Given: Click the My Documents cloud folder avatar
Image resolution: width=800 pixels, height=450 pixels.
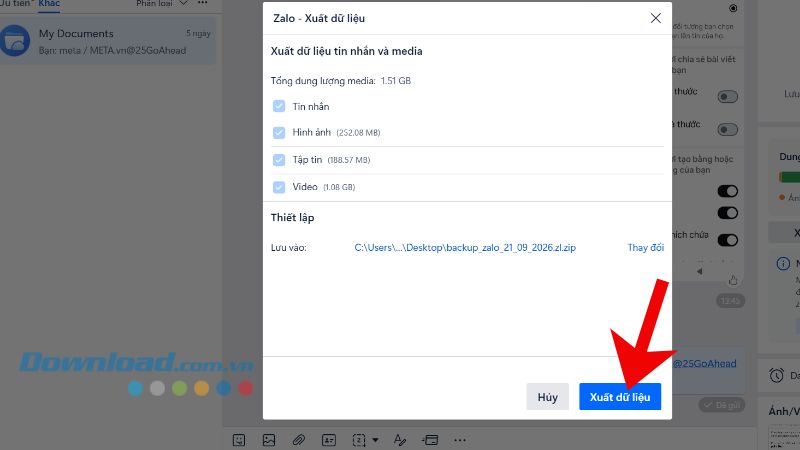Looking at the screenshot, I should point(15,41).
